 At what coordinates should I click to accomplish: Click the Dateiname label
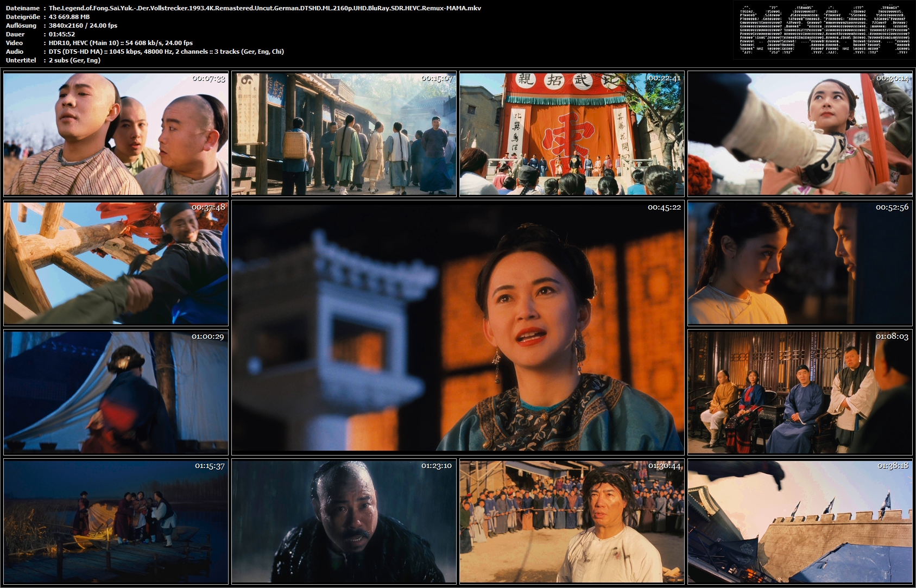point(22,8)
